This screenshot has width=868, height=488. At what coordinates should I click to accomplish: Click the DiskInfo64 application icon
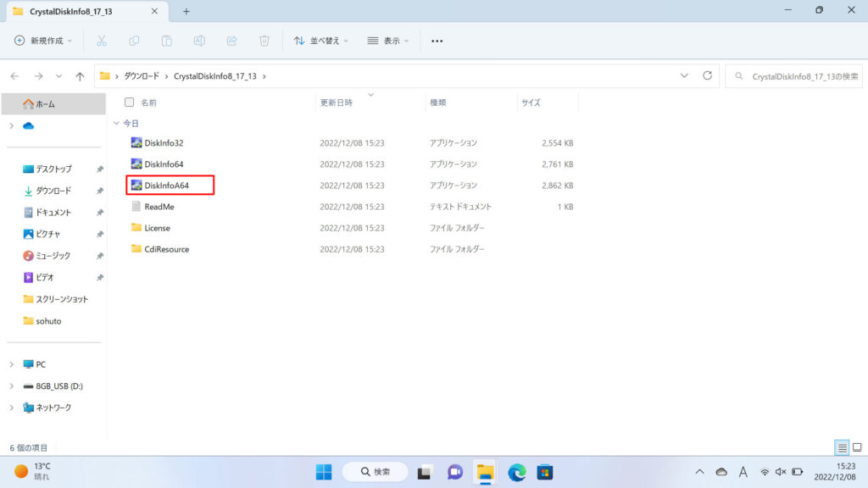(x=136, y=164)
